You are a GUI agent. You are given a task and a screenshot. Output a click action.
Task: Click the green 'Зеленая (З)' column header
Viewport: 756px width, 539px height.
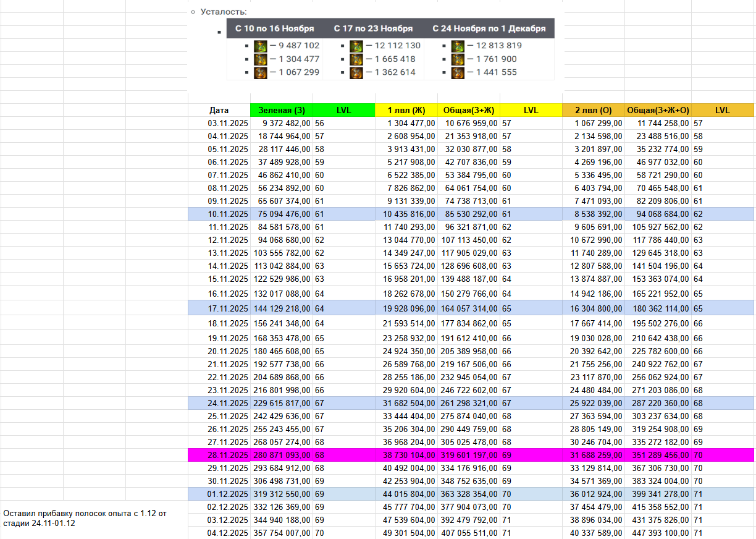282,110
